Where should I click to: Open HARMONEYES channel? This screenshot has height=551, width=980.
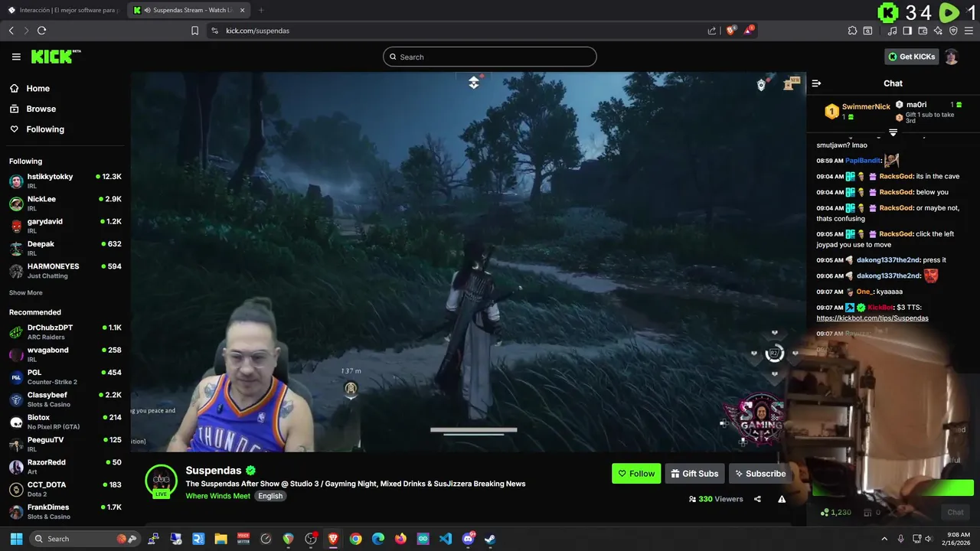[x=65, y=271]
